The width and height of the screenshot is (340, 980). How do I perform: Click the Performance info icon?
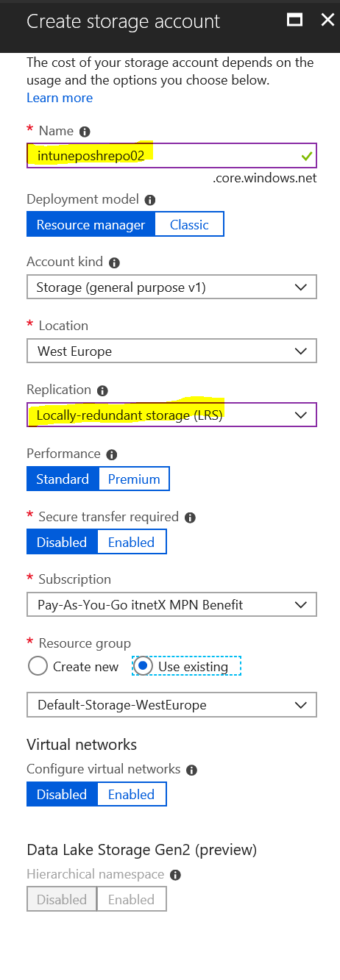coord(111,454)
